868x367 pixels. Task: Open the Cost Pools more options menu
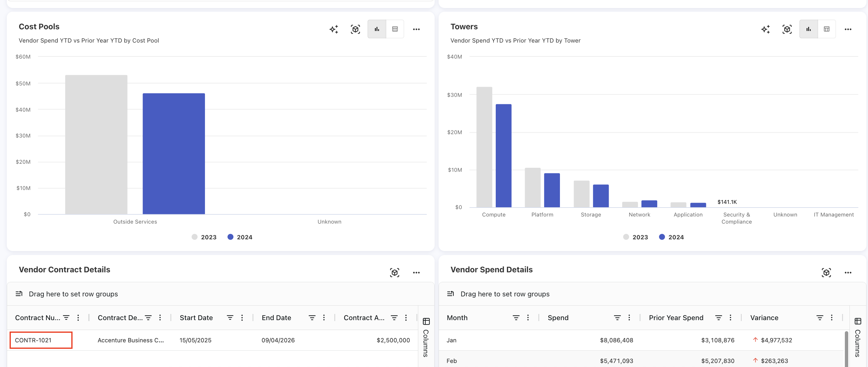pyautogui.click(x=416, y=29)
